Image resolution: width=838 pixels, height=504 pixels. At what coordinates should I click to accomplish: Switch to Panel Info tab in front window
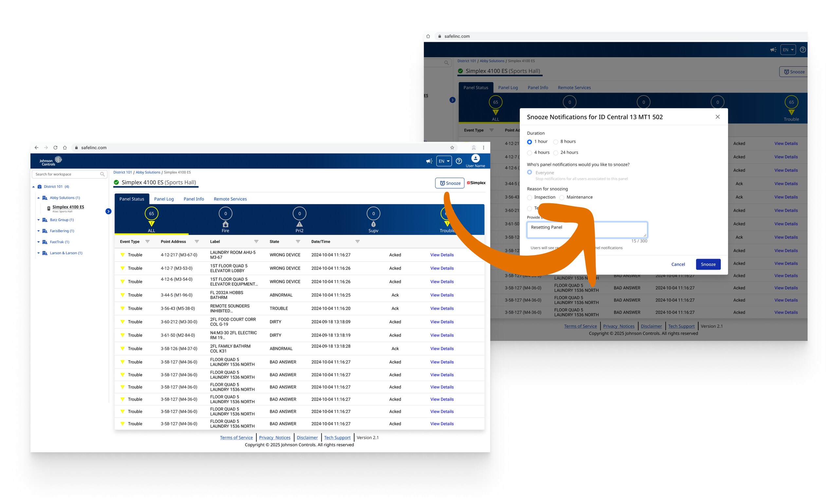point(193,199)
